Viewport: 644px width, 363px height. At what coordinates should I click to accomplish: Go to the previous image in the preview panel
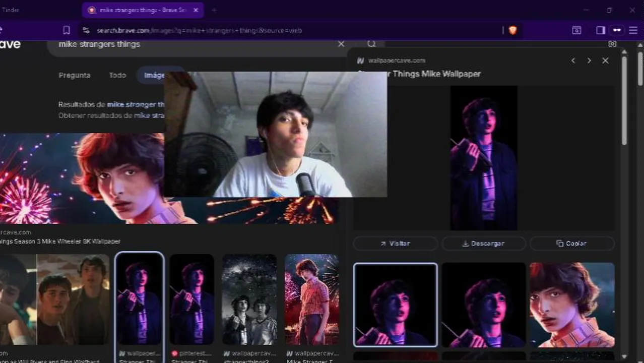click(573, 60)
